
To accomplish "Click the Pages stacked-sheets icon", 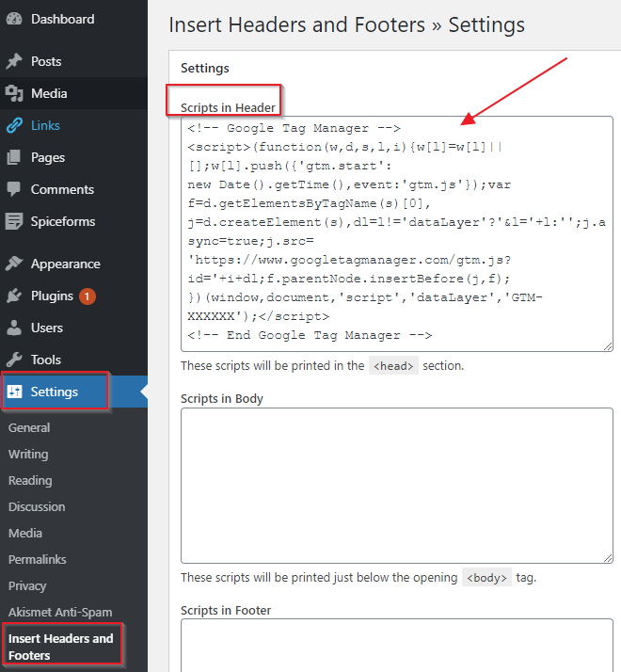I will [14, 157].
